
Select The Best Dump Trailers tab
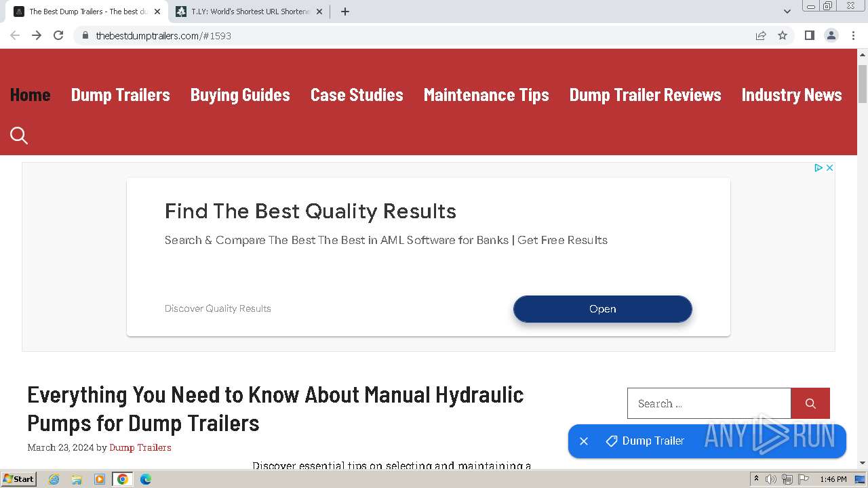point(87,12)
